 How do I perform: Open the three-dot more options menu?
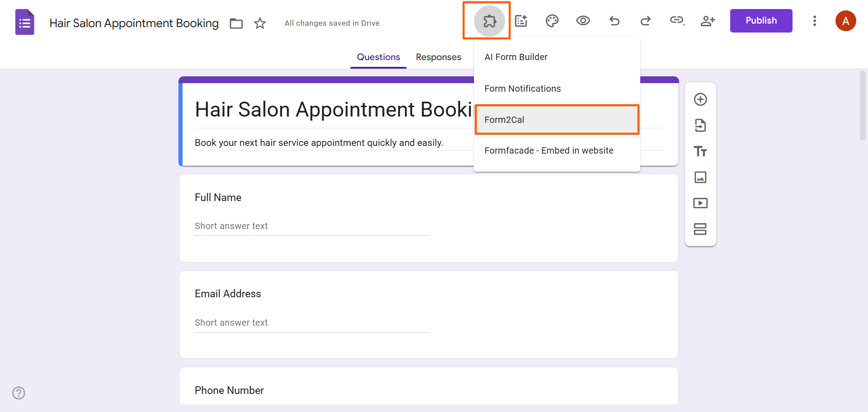(x=815, y=21)
